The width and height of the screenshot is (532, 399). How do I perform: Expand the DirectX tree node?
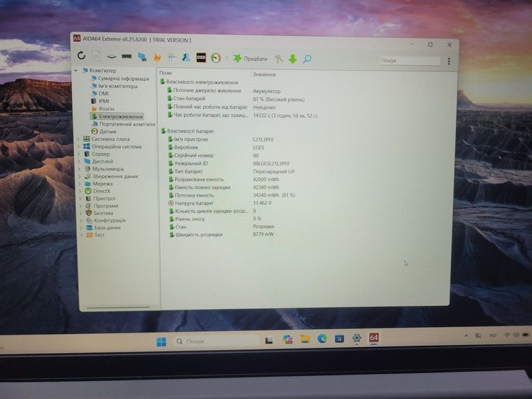point(80,191)
